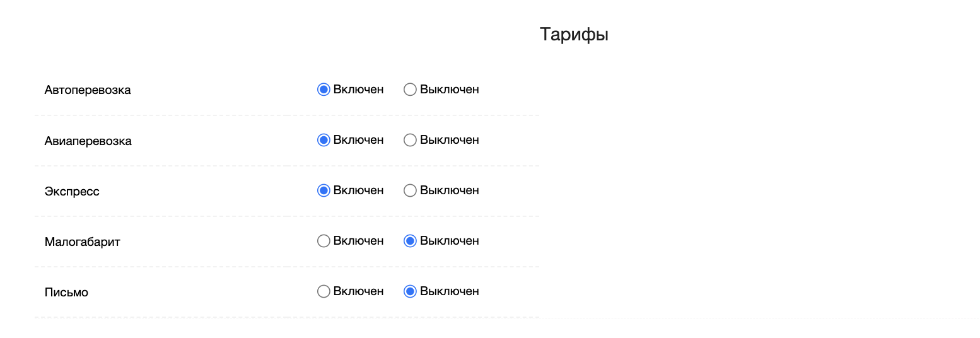Select Выключен radio circle for Авиаперевозка
980x338 pixels.
click(x=410, y=140)
